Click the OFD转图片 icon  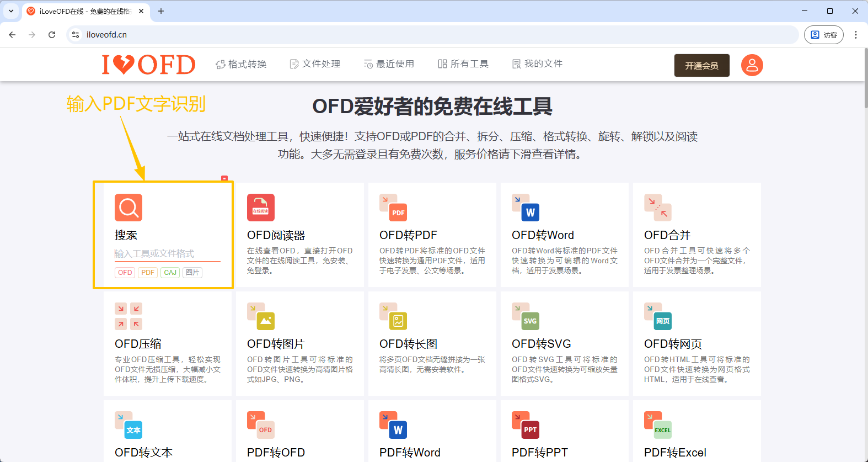click(x=261, y=316)
